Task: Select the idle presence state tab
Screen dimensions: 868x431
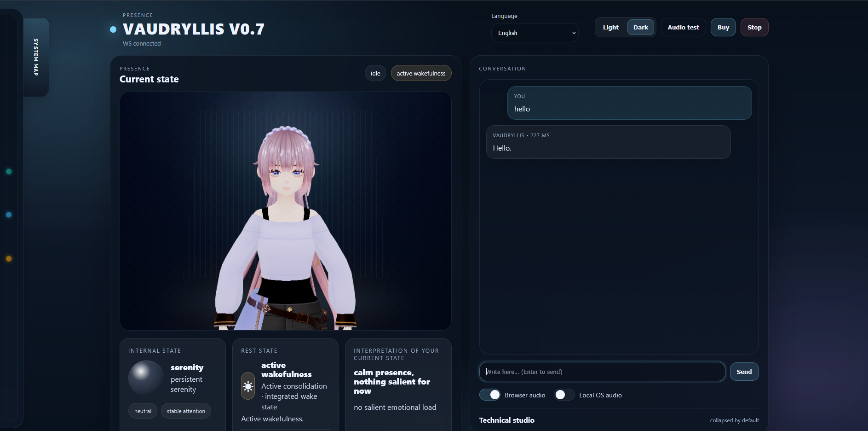Action: 375,73
